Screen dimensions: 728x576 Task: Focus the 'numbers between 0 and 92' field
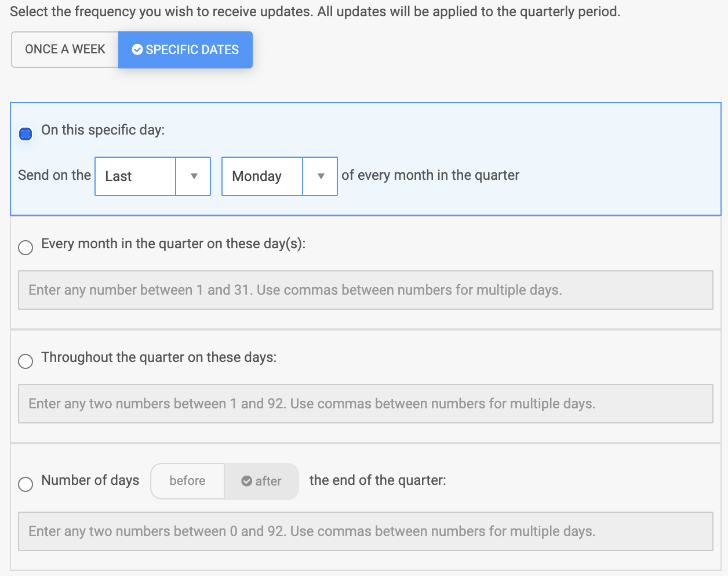click(x=366, y=531)
